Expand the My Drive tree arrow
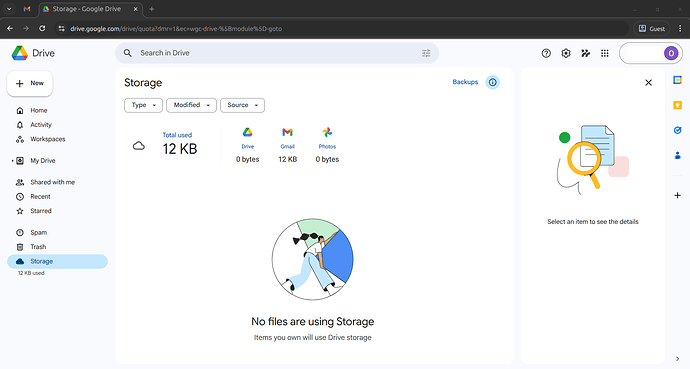 coord(12,161)
